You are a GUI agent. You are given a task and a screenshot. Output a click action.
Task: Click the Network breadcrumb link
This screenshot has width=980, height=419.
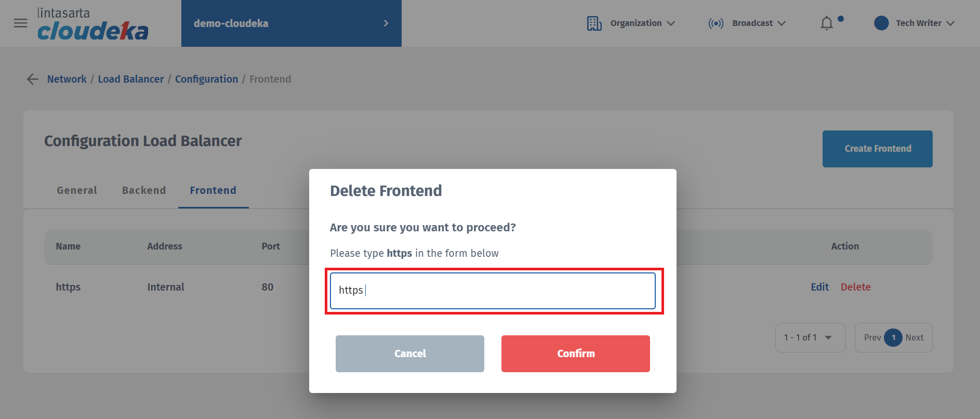67,79
